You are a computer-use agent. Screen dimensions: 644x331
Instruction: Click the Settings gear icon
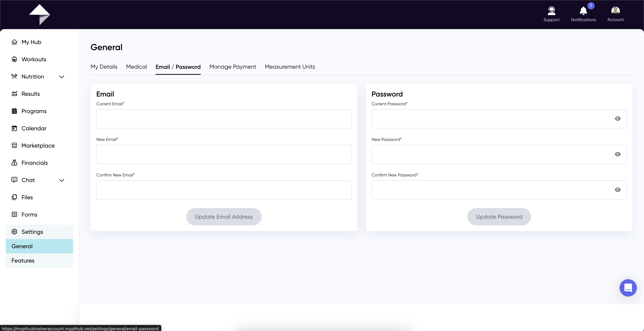click(15, 231)
